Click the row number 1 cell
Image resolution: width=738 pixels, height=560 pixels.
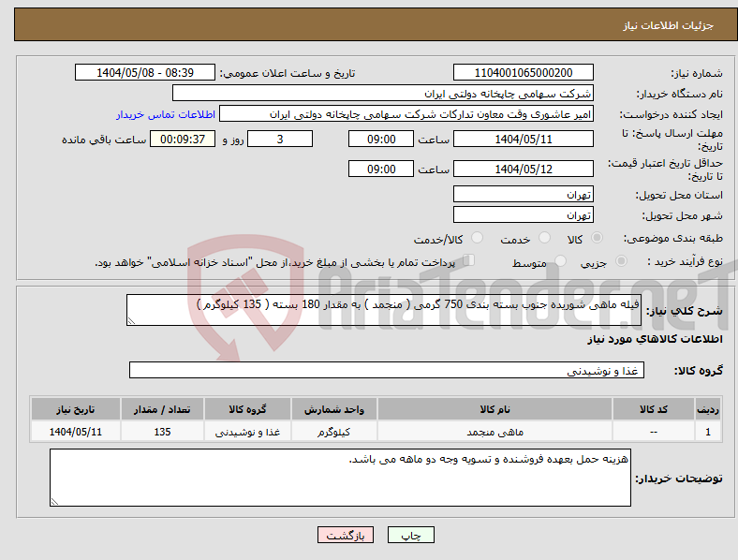click(x=708, y=432)
